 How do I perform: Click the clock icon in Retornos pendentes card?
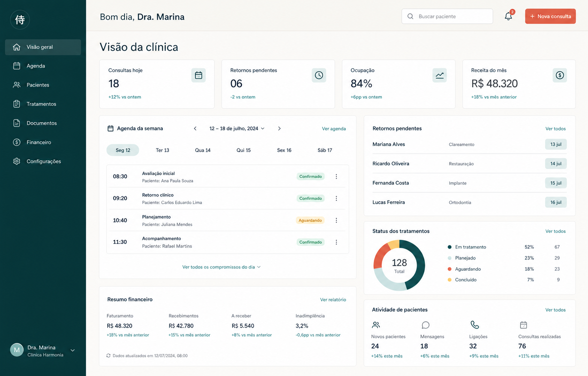[319, 75]
